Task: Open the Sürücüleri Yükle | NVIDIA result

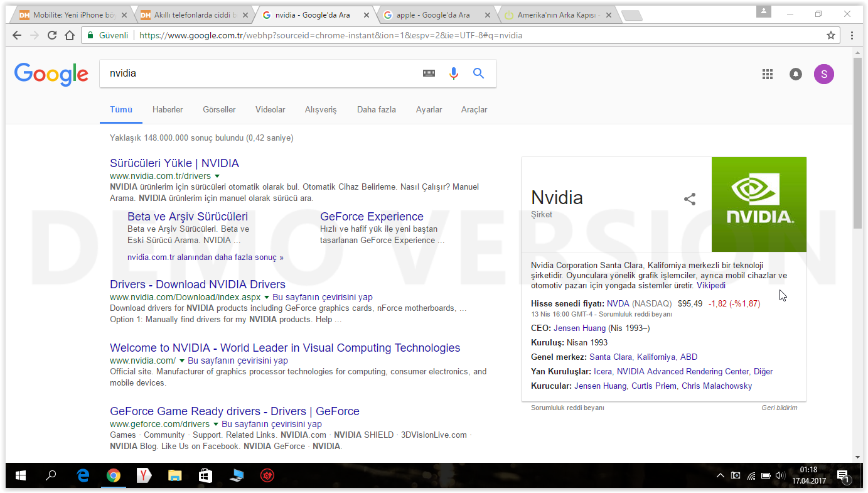Action: click(174, 163)
